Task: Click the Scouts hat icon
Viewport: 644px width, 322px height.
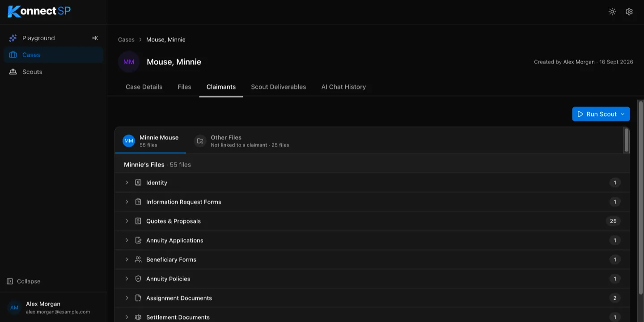Action: pos(13,72)
